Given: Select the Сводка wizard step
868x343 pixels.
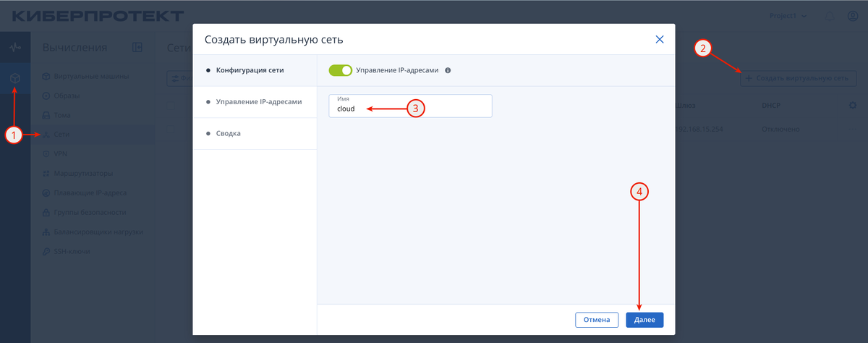Looking at the screenshot, I should pyautogui.click(x=255, y=134).
